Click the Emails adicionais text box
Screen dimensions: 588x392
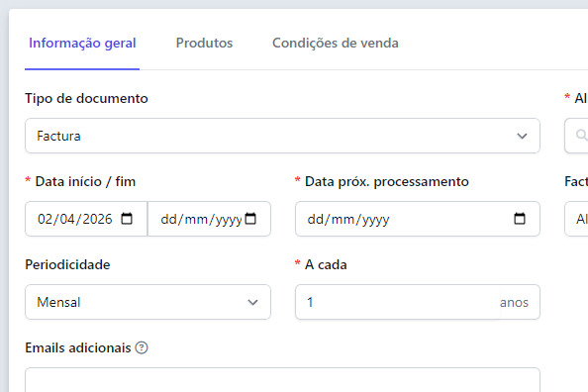tap(282, 380)
